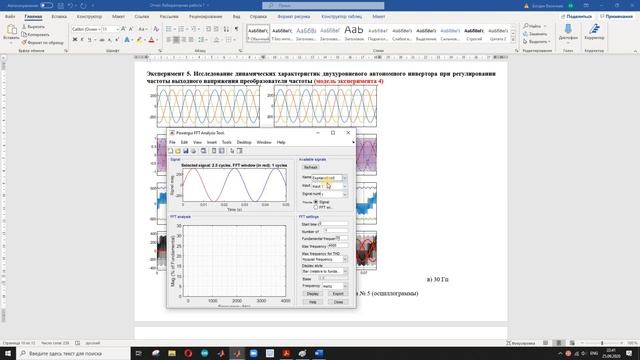
Task: Click the Word zoom slider in status bar
Action: 602,343
